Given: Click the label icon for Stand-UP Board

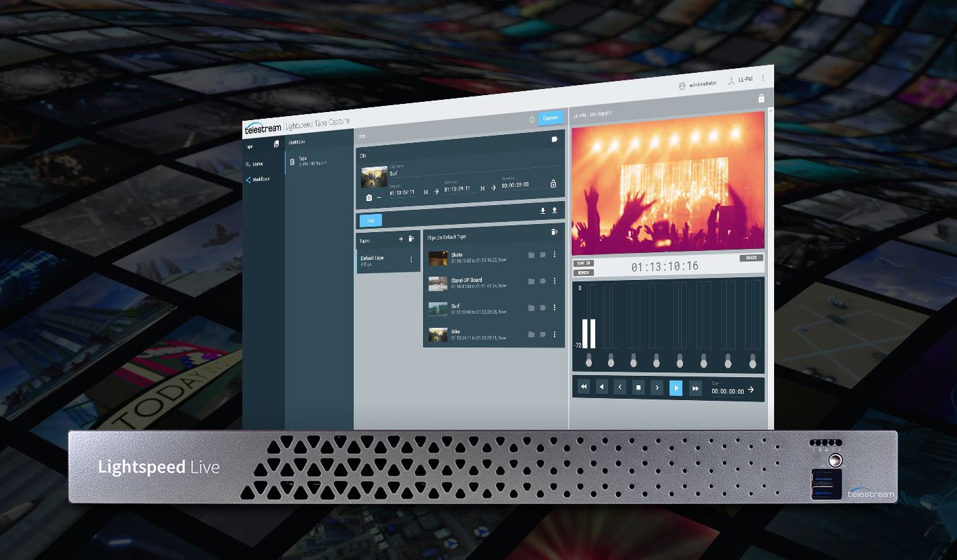Looking at the screenshot, I should click(x=543, y=281).
